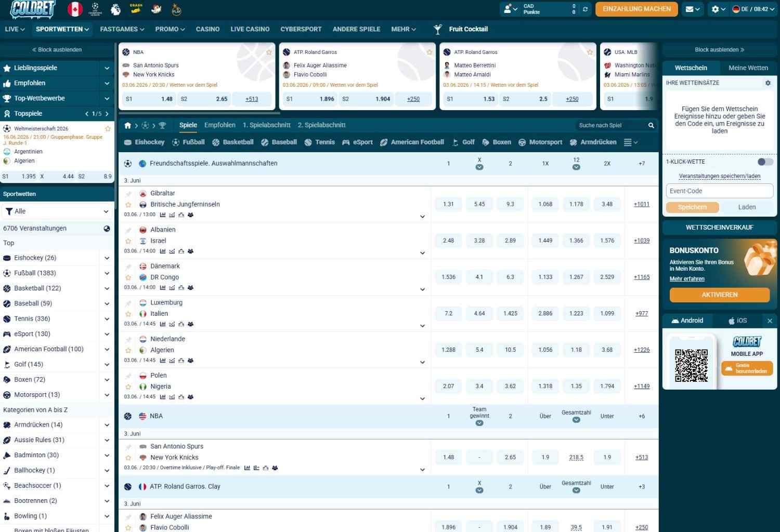
Task: Switch to Meine Wetten tab
Action: pyautogui.click(x=748, y=68)
